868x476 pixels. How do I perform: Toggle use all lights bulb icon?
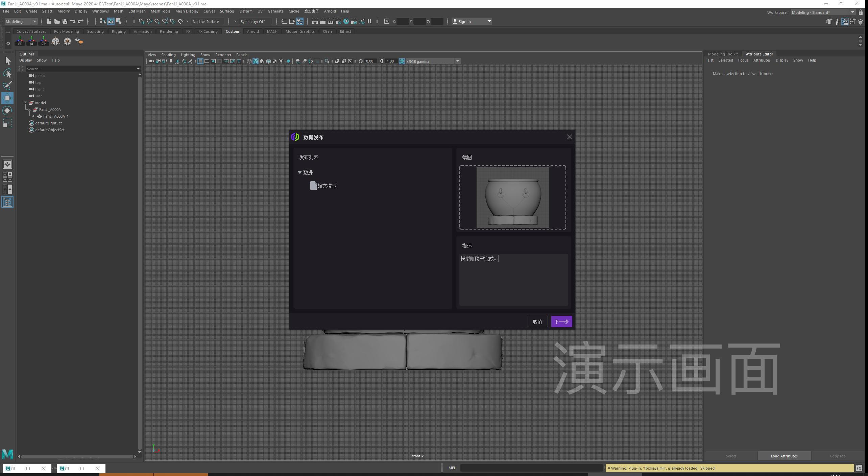(x=281, y=61)
